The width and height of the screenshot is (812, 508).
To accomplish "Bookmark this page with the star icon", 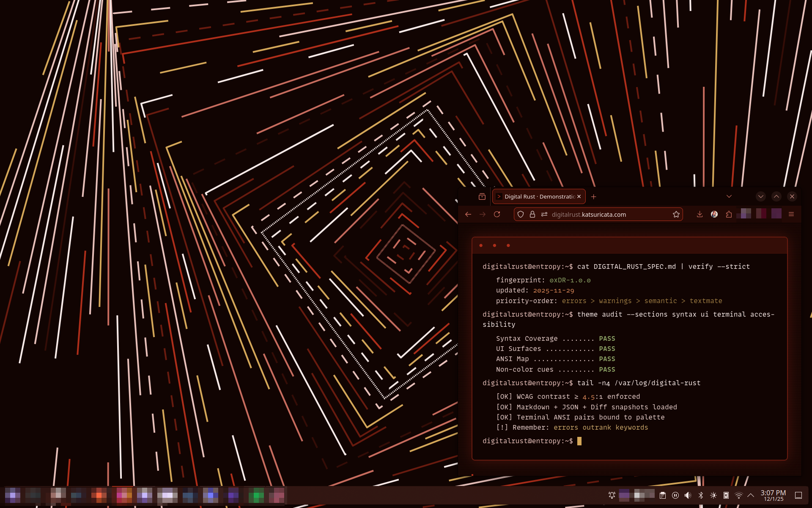I will click(676, 214).
